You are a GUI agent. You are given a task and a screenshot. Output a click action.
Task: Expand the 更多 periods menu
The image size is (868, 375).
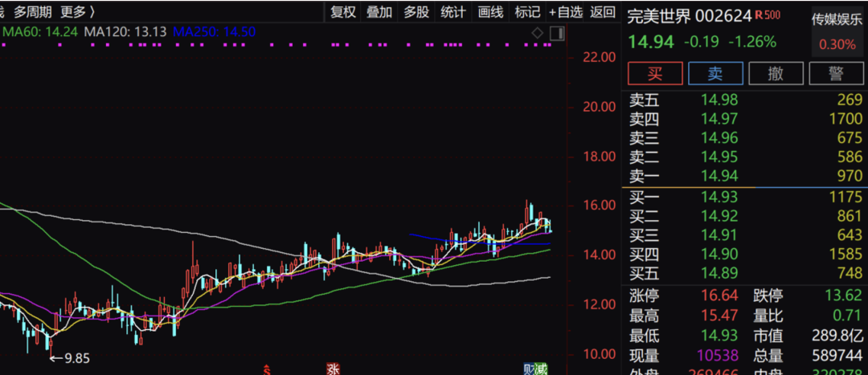pos(77,11)
